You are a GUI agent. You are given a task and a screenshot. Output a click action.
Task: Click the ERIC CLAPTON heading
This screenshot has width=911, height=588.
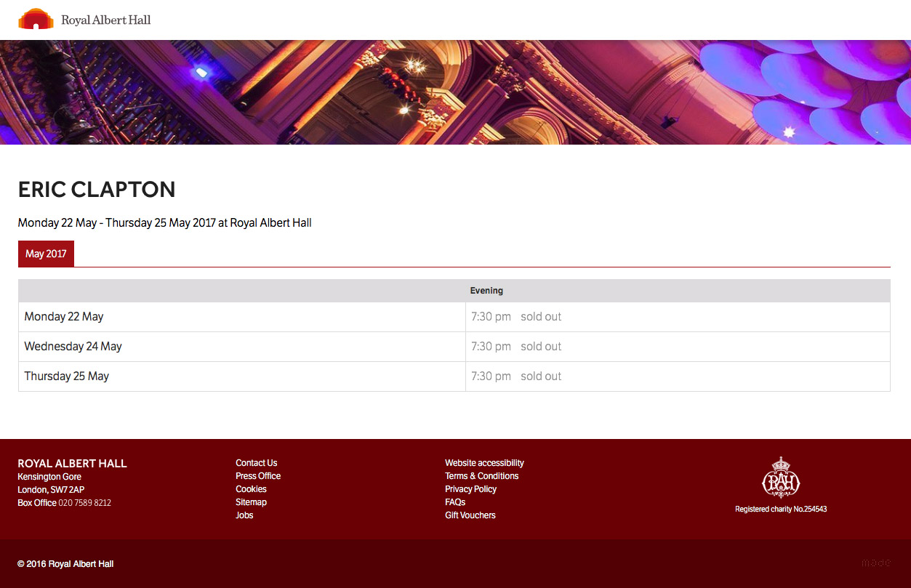click(97, 190)
